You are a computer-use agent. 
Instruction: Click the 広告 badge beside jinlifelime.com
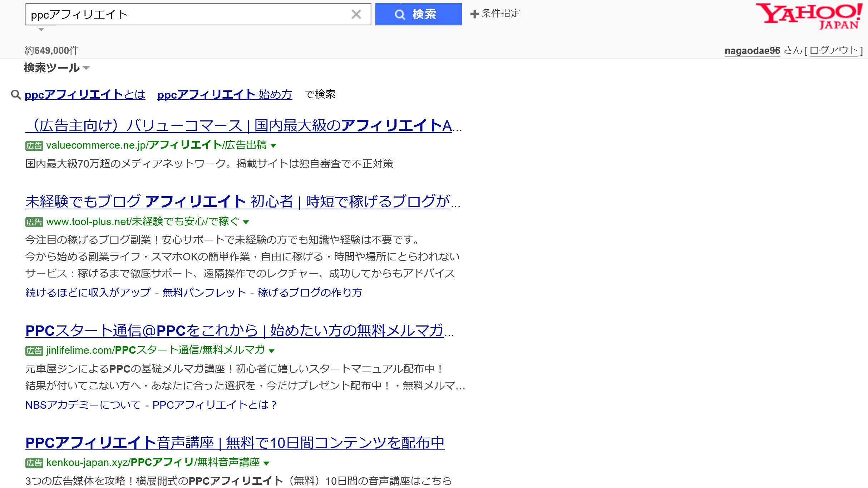pos(34,350)
